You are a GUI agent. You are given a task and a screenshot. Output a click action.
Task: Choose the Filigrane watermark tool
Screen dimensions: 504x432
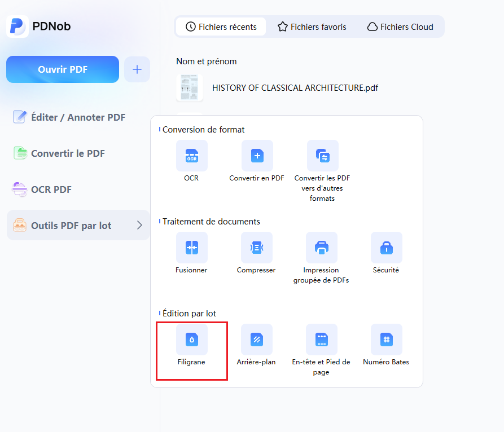pyautogui.click(x=191, y=340)
